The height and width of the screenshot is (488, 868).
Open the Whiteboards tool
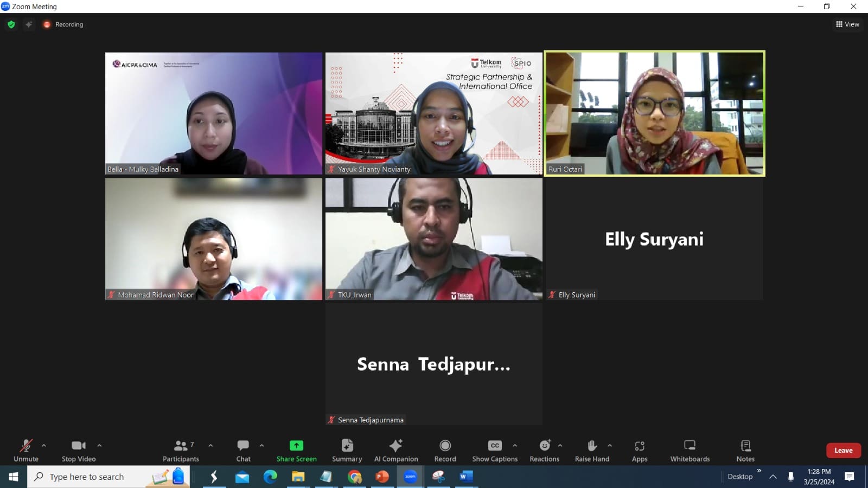coord(690,451)
